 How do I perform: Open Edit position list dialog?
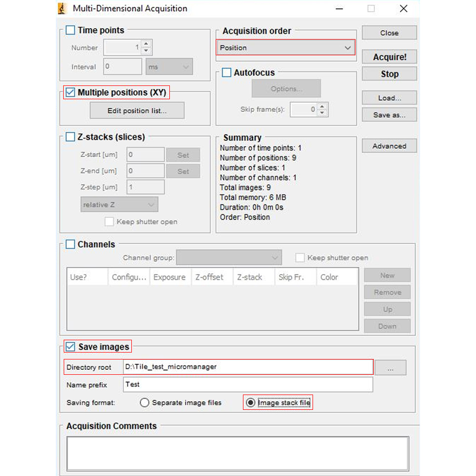coord(137,111)
